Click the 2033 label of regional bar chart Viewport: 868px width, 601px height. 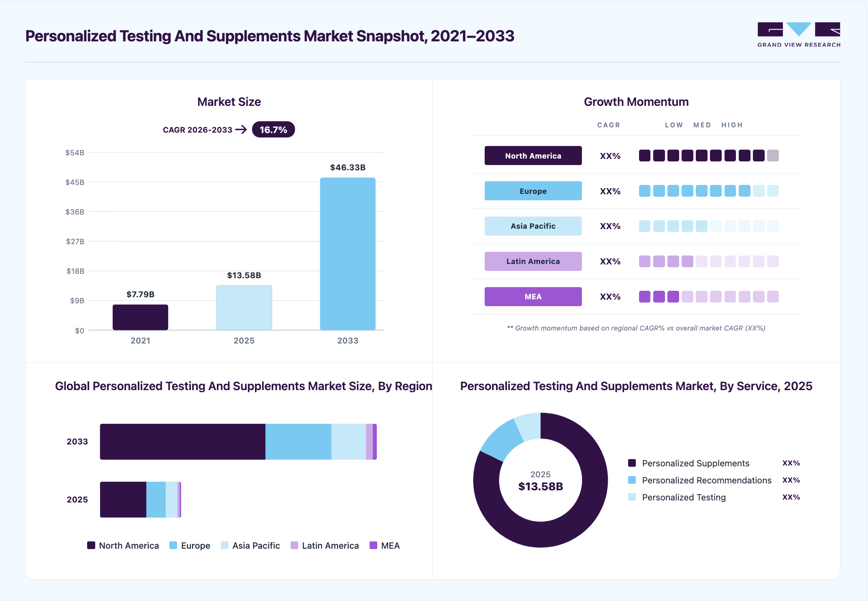click(x=77, y=442)
